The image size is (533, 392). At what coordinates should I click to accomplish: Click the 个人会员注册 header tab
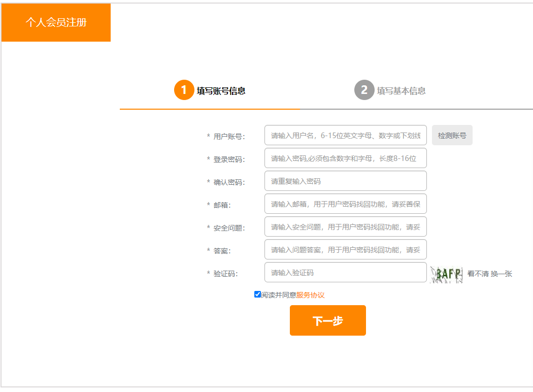tap(56, 22)
